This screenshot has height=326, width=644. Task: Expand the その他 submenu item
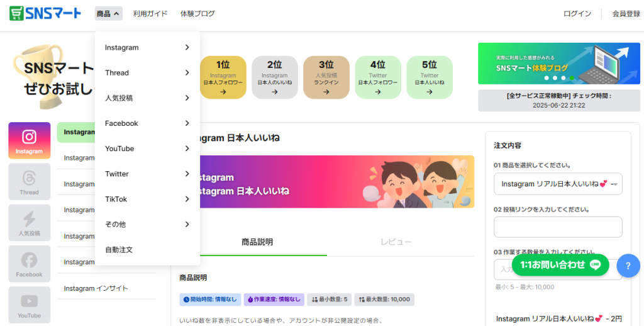pyautogui.click(x=147, y=225)
